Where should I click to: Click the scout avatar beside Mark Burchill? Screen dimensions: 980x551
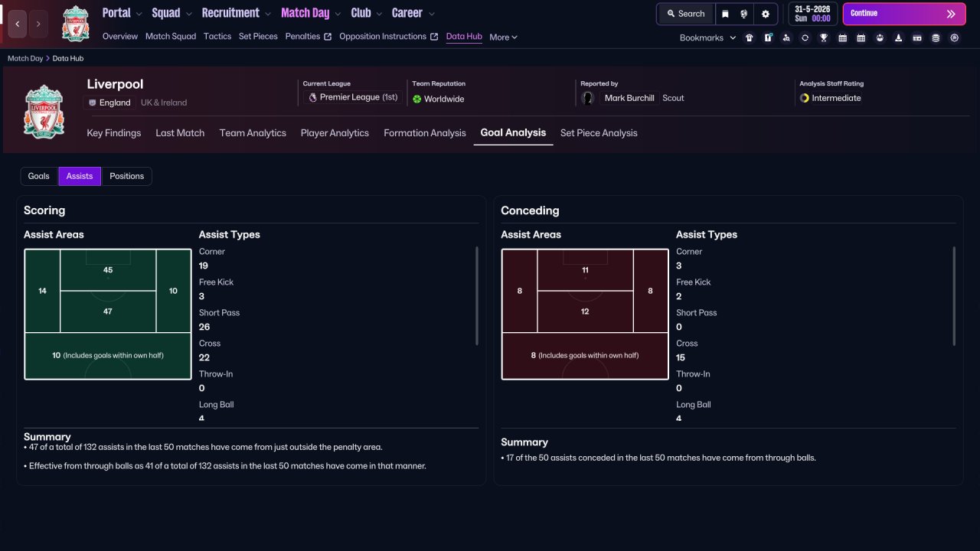tap(588, 98)
